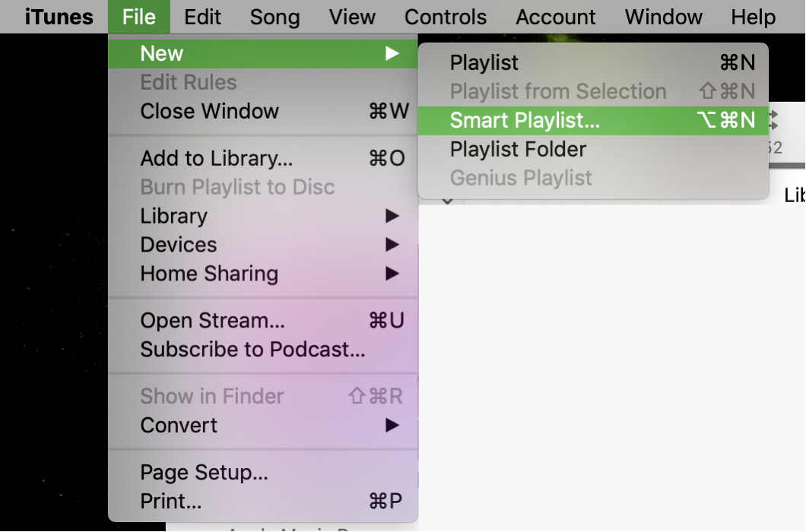
Task: Expand the Home Sharing submenu
Action: pyautogui.click(x=262, y=274)
